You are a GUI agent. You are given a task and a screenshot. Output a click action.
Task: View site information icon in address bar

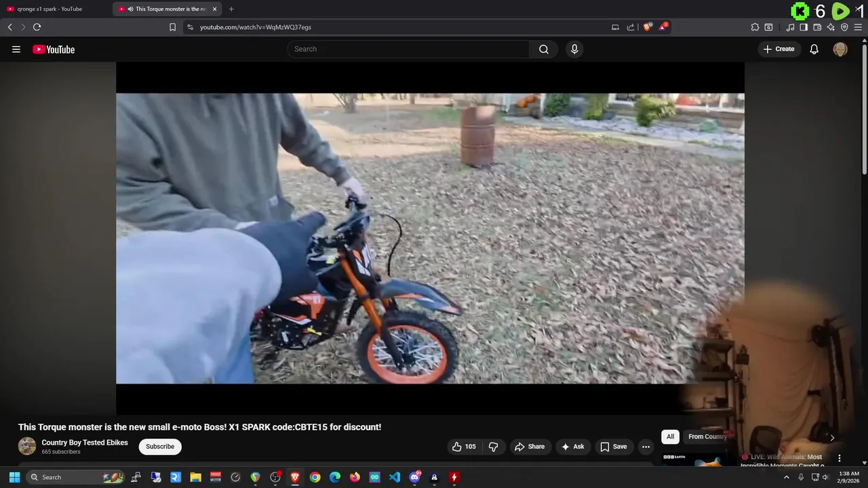tap(190, 27)
